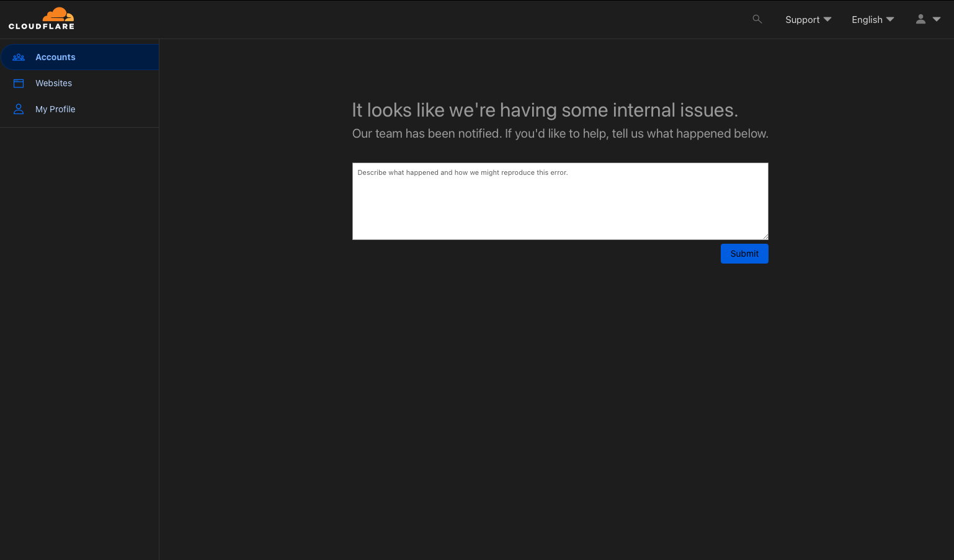Open search using the magnifying glass icon
This screenshot has height=560, width=954.
(x=757, y=19)
